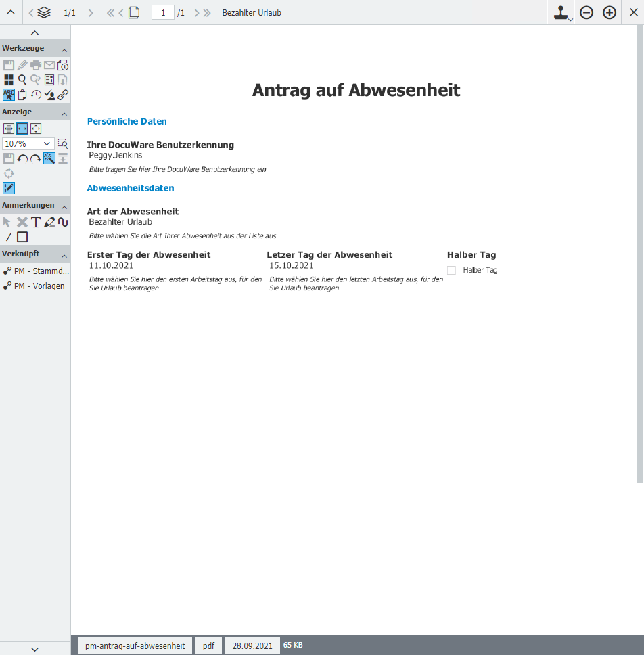644x655 pixels.
Task: Click the email envelope icon in Werkzeuge
Action: pyautogui.click(x=49, y=65)
